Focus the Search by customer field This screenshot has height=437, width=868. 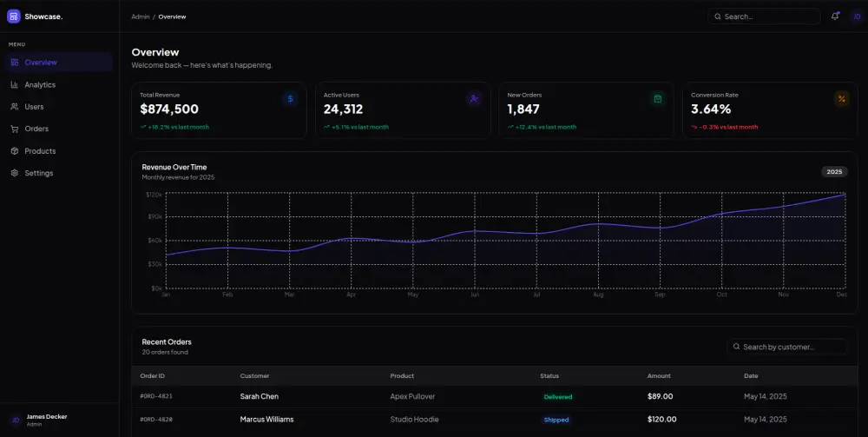point(787,347)
